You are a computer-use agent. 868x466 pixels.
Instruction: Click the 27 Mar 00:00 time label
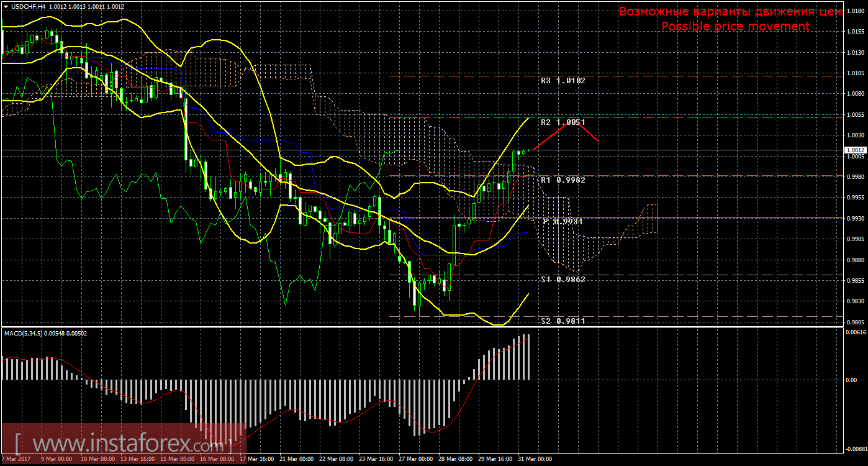click(416, 460)
